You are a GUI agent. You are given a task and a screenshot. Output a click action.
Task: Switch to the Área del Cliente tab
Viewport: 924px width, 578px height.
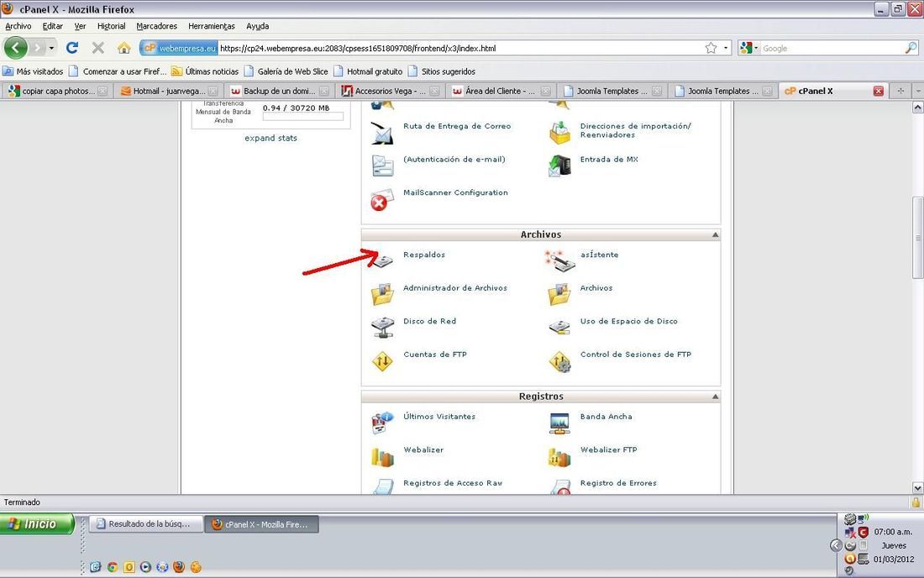(x=501, y=91)
